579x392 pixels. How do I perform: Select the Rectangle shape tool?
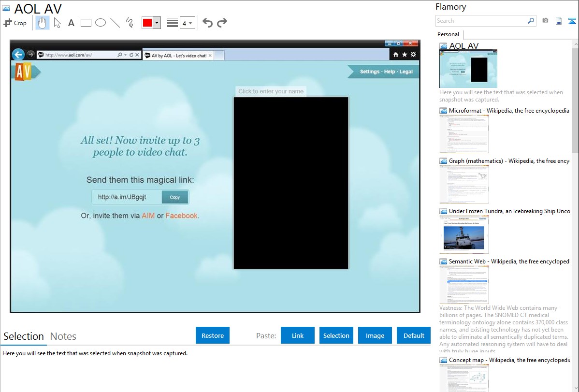[86, 23]
